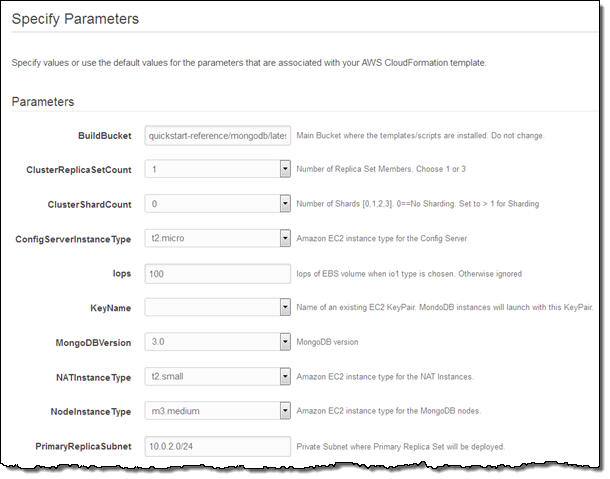Expand the NodeInstanceType dropdown showing m3.medium
610x479 pixels.
[217, 410]
